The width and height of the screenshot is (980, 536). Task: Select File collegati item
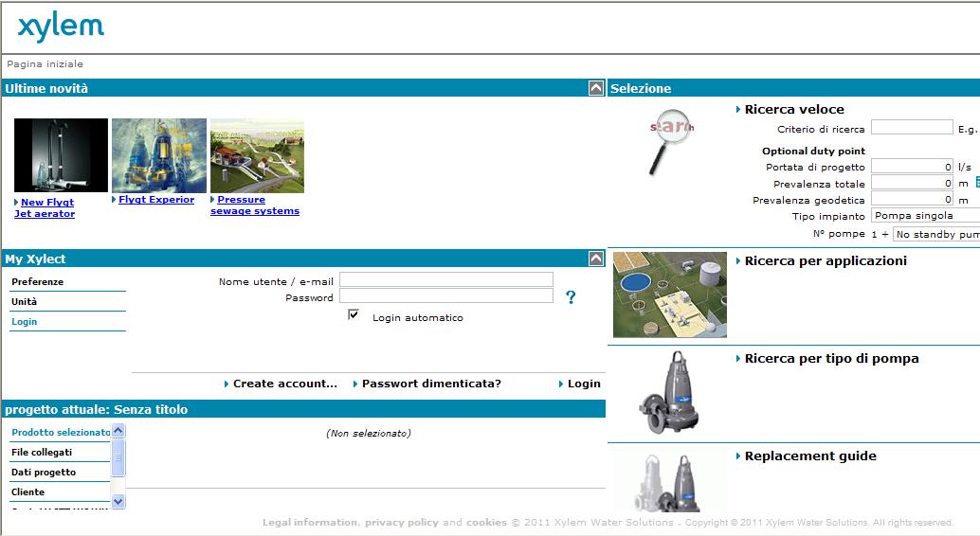42,453
